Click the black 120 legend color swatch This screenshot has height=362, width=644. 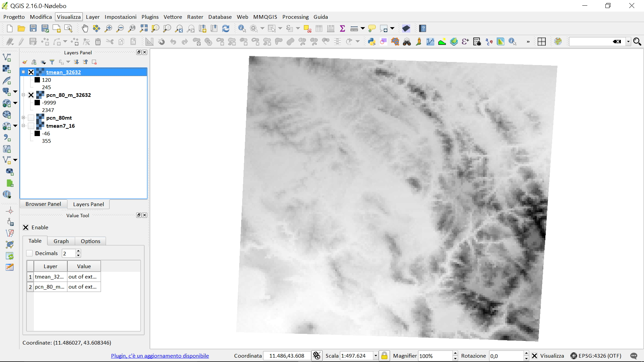(37, 80)
